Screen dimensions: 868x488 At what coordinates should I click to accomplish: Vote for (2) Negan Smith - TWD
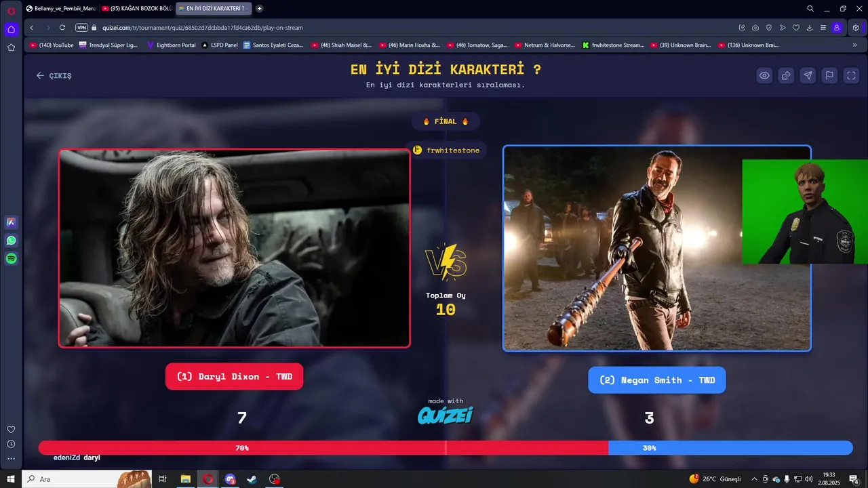pyautogui.click(x=656, y=380)
